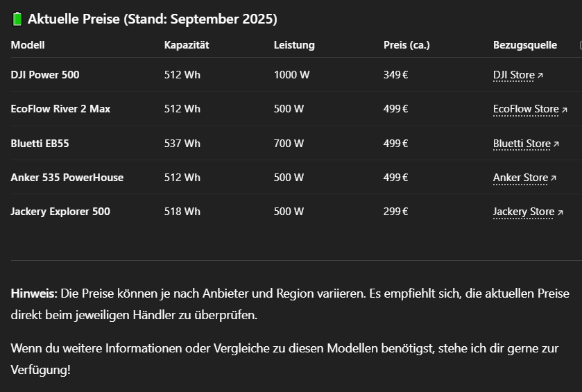Viewport: 582px width, 392px height.
Task: Click the DJI Power 500 model name
Action: (45, 75)
